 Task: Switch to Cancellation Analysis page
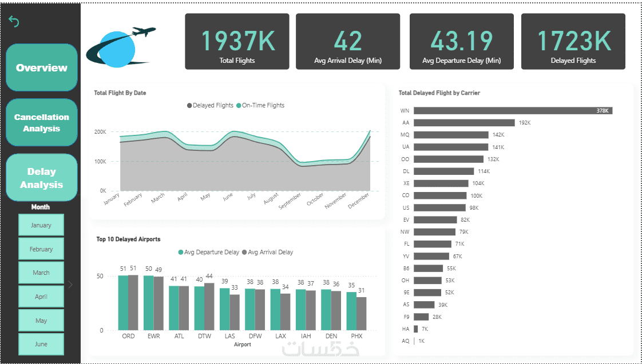(x=42, y=122)
